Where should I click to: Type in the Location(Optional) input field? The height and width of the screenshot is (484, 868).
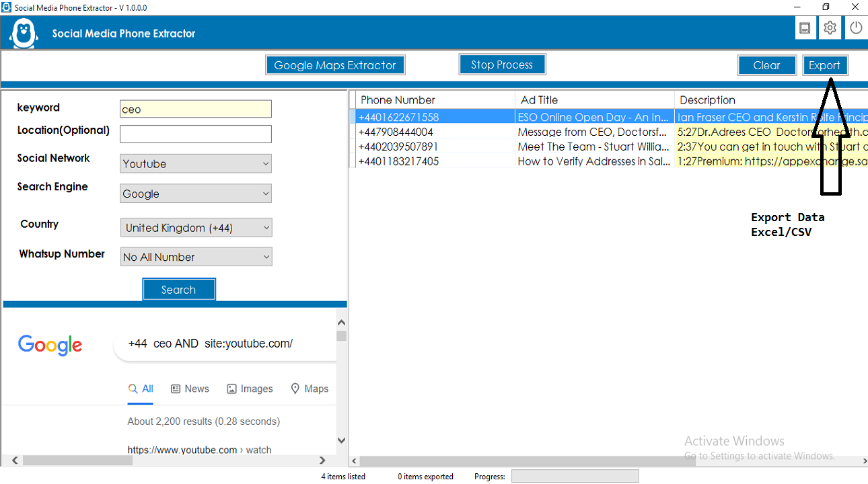click(x=195, y=134)
